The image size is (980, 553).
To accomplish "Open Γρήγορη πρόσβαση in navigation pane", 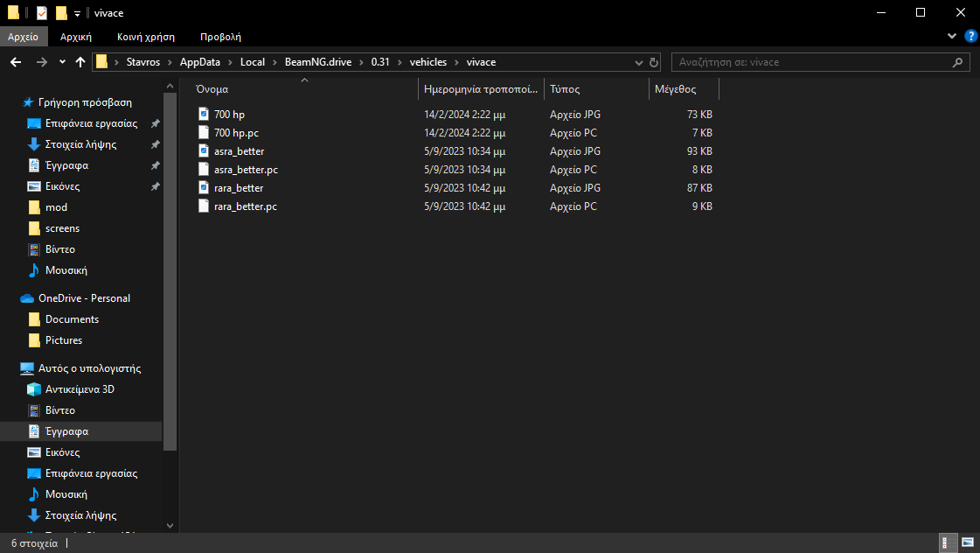I will coord(85,102).
